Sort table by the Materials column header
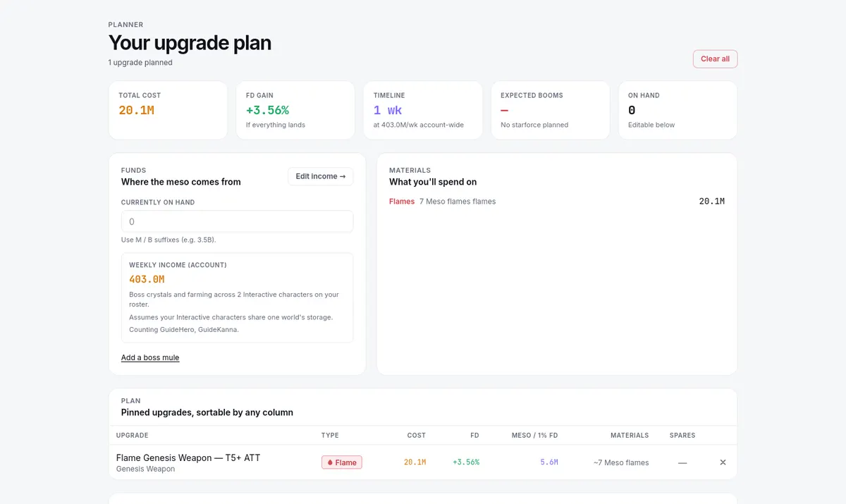The height and width of the screenshot is (504, 846). click(630, 436)
